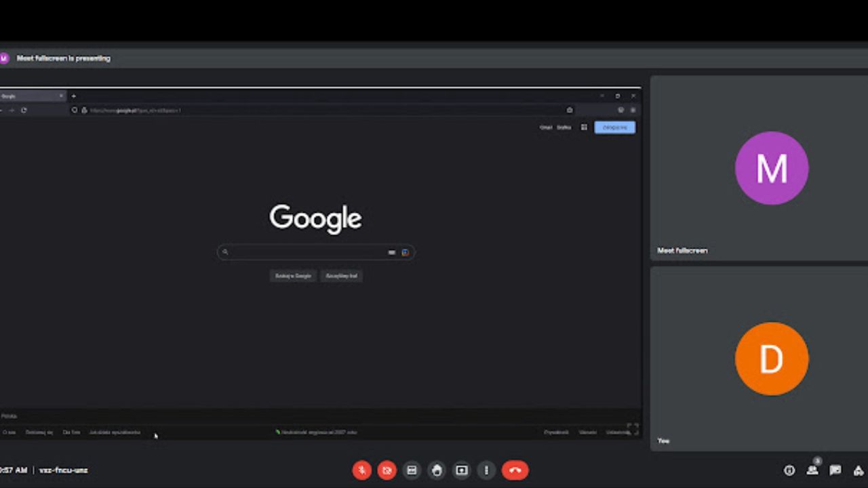Click the Present now screen-share icon
The width and height of the screenshot is (868, 488).
tap(462, 470)
